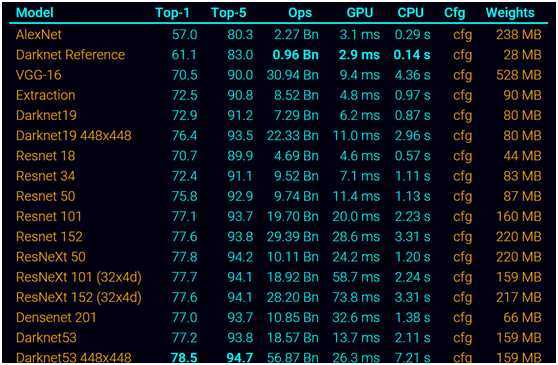Open the Densenet 201 model link

(56, 318)
